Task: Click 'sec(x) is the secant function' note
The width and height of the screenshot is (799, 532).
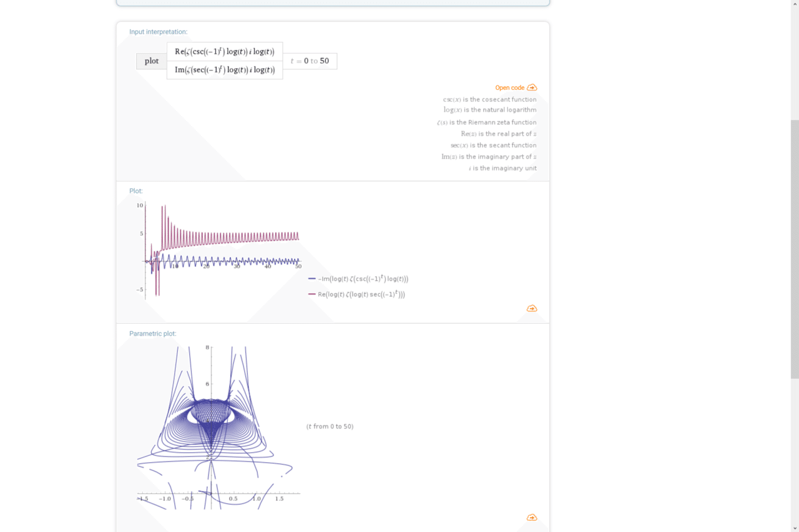Action: tap(494, 145)
